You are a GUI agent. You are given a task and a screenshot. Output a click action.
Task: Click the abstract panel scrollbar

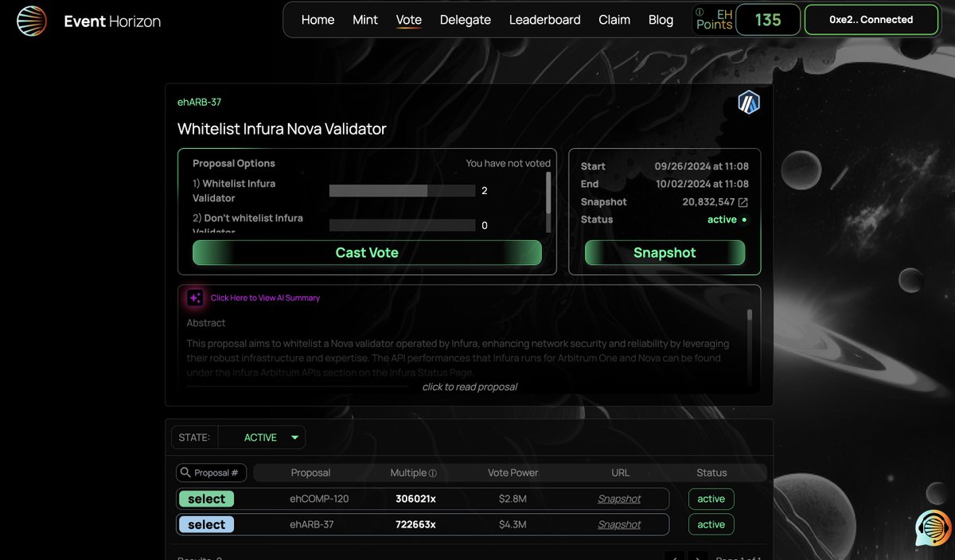[x=749, y=315]
